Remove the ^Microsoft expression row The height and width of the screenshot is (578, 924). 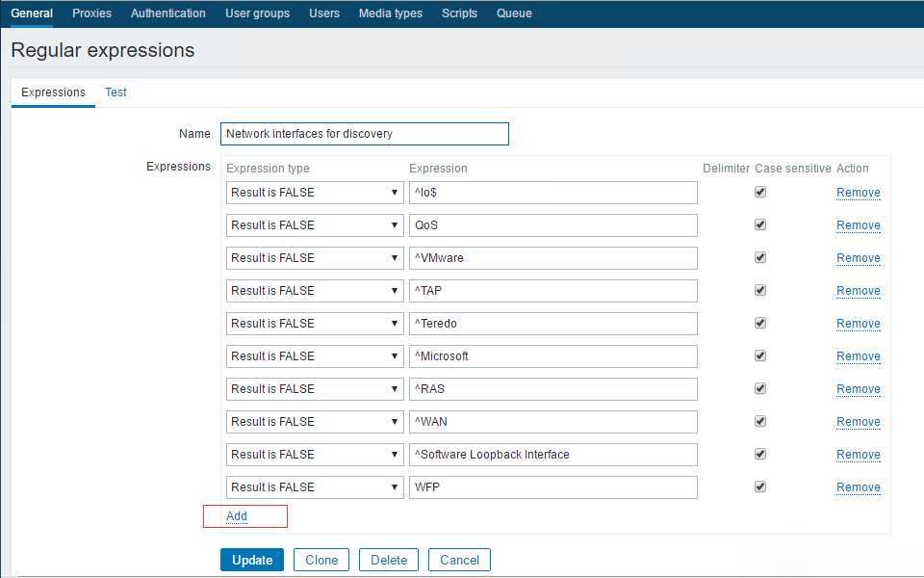click(858, 356)
